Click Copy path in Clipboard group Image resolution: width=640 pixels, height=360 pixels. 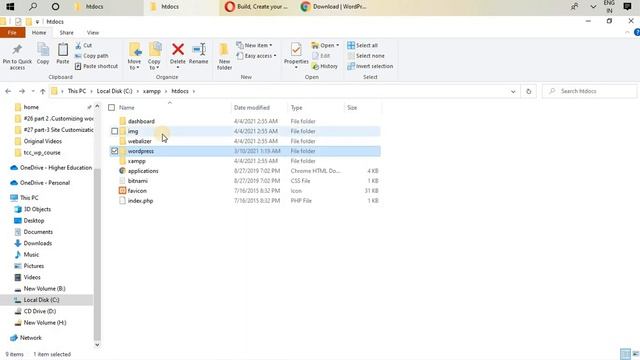tap(92, 56)
